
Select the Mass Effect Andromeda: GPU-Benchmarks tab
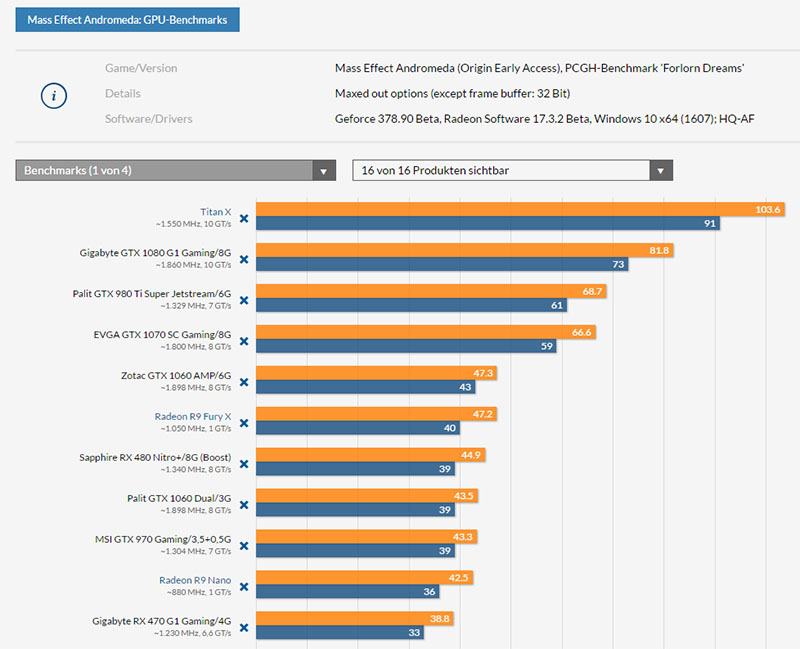click(127, 20)
